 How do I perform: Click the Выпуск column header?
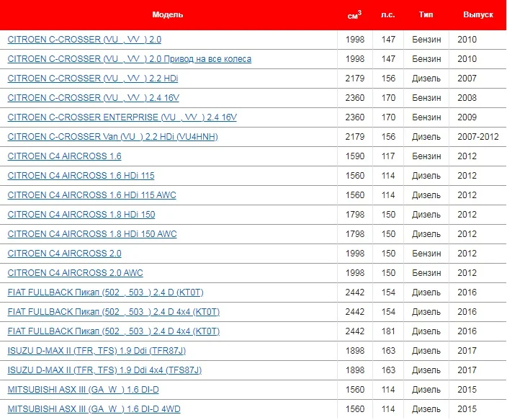[478, 14]
